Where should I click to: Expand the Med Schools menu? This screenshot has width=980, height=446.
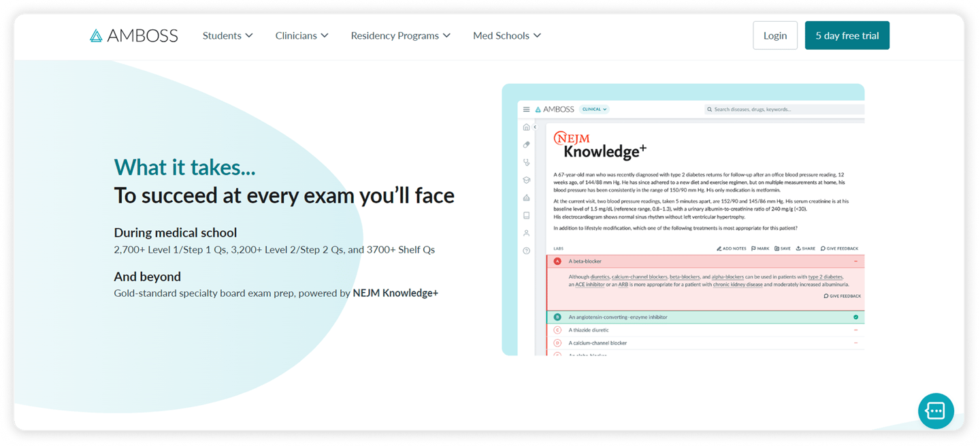tap(507, 35)
